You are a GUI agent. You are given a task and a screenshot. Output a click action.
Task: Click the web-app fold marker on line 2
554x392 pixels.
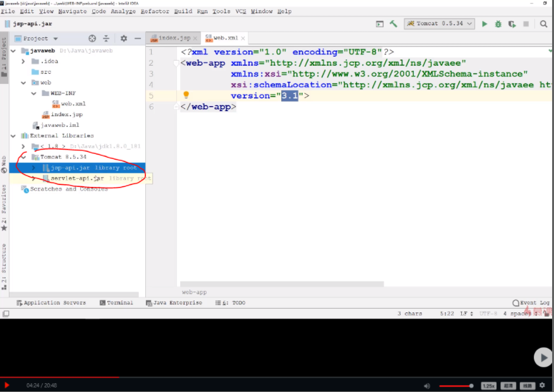176,63
